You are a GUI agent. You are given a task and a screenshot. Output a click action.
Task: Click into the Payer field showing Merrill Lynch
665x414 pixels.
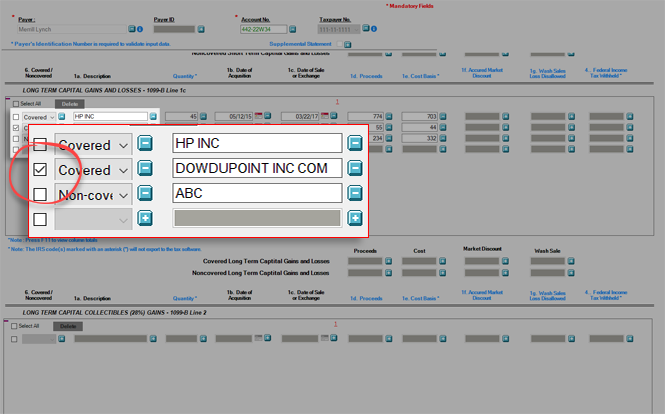point(72,29)
